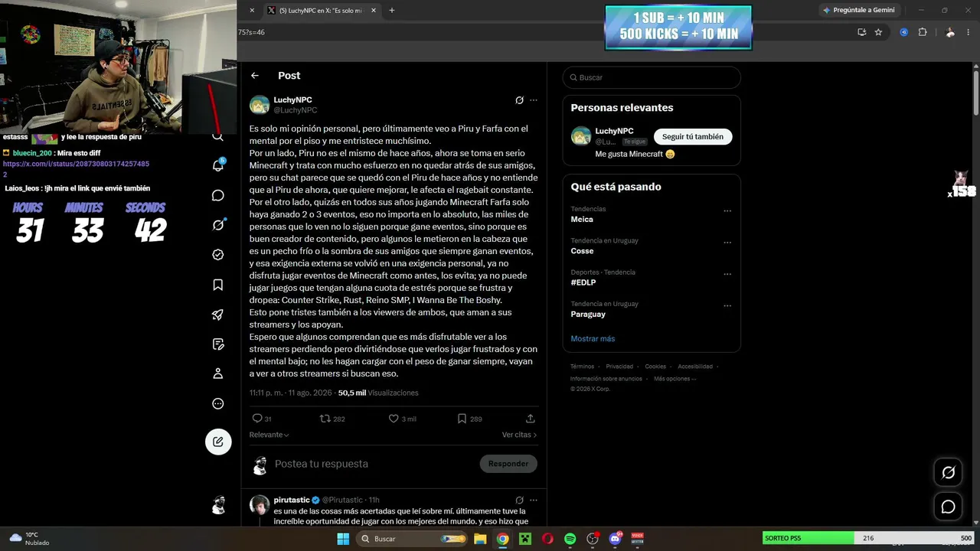The height and width of the screenshot is (551, 980).
Task: Open the notepad-and-pencil icon in X sidebar
Action: (x=218, y=344)
